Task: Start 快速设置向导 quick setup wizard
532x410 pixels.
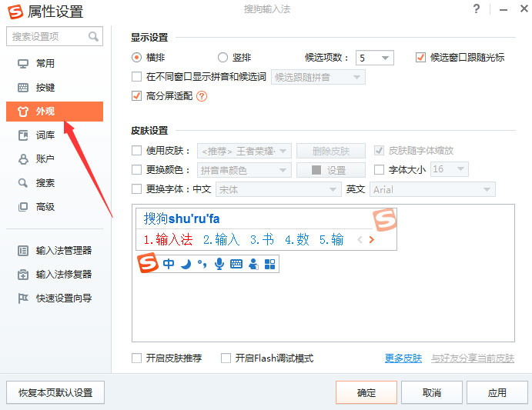Action: (x=55, y=298)
